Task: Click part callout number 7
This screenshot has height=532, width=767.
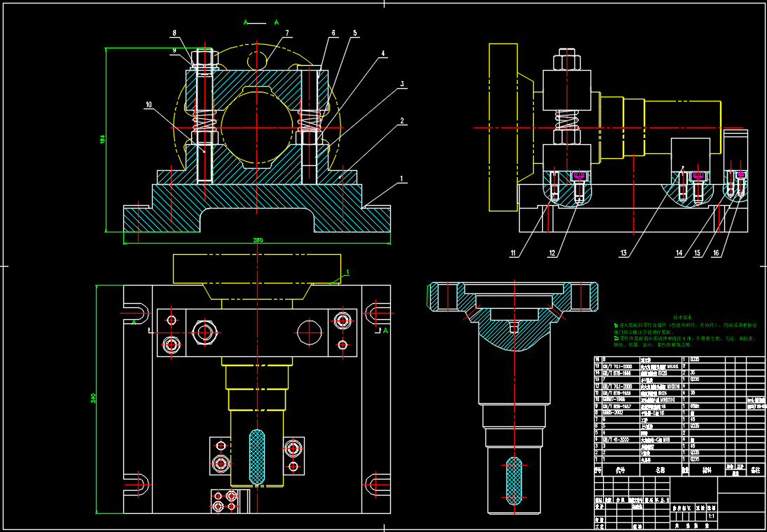Action: click(286, 33)
